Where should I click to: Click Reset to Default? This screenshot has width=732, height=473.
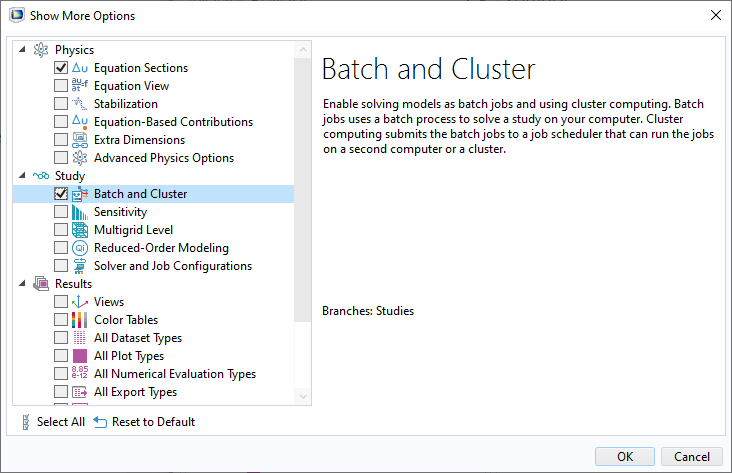pyautogui.click(x=144, y=422)
